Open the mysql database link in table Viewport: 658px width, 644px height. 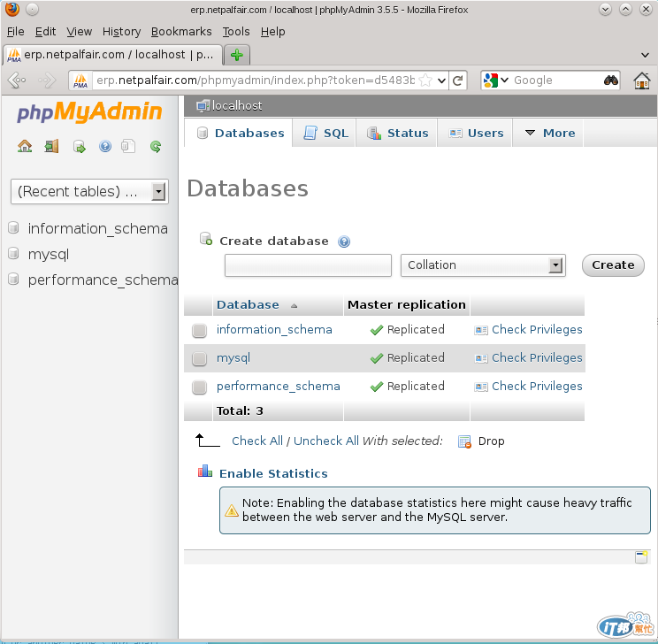(233, 358)
